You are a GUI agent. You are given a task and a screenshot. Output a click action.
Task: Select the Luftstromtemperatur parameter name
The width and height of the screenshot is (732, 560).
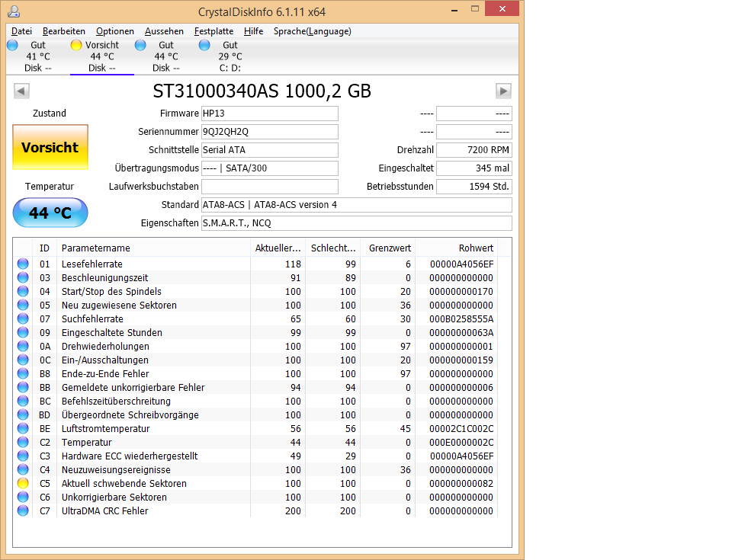[x=105, y=428]
